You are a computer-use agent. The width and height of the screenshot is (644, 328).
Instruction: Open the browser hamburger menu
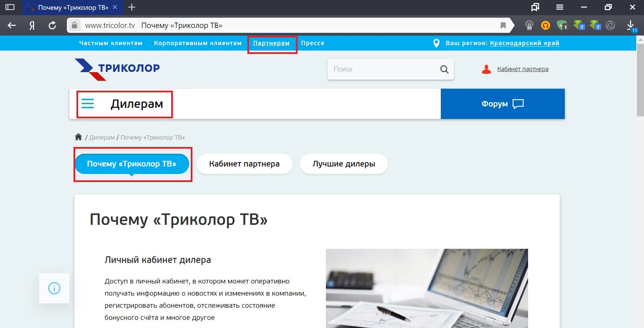(560, 7)
